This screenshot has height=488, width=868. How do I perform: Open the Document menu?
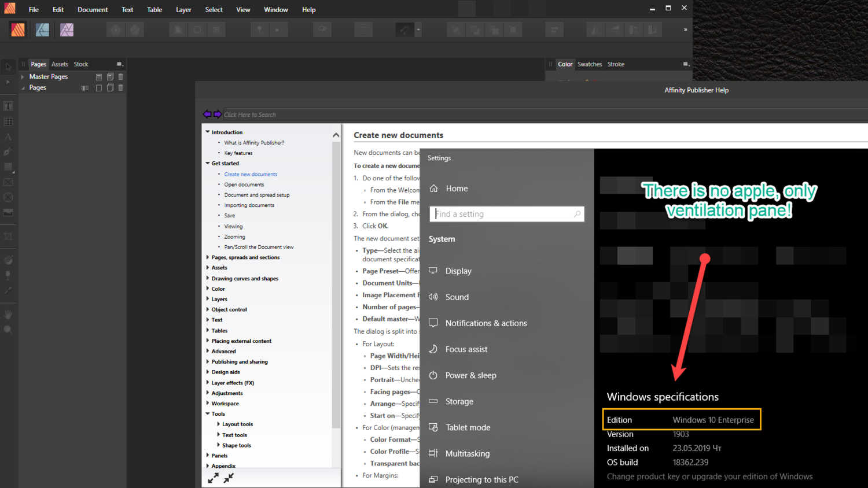tap(93, 10)
